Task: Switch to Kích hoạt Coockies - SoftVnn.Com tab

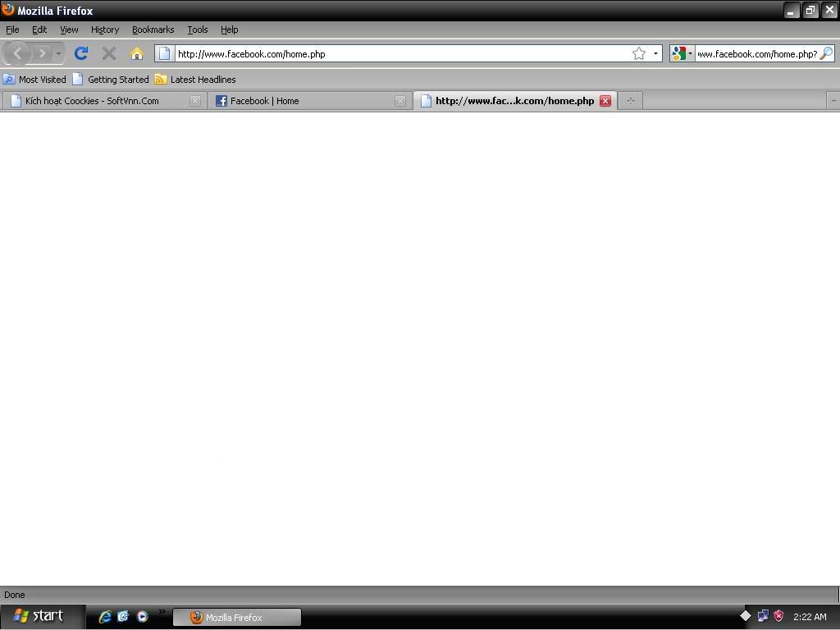Action: click(103, 101)
